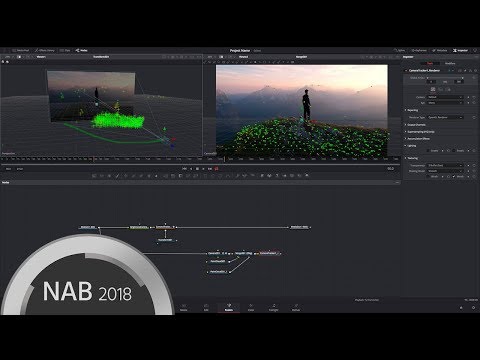Add a Polygon mask from the toolbar
Screen dimensions: 480x360
tap(221, 176)
